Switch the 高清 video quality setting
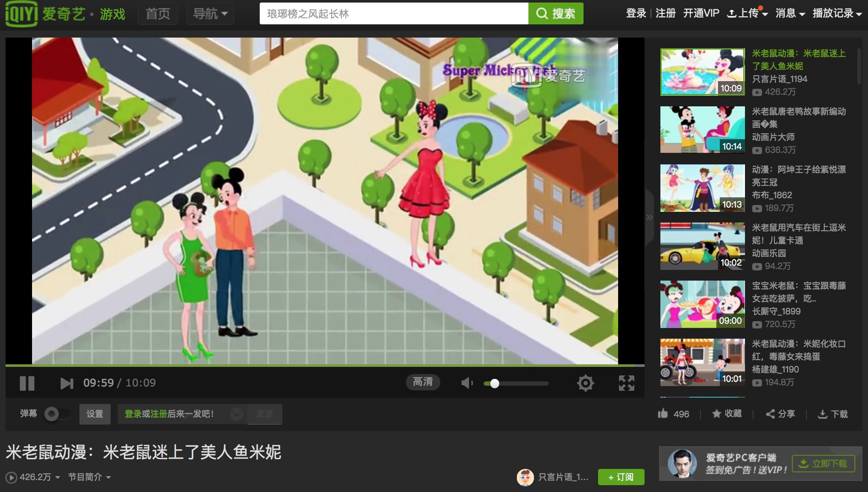Image resolution: width=868 pixels, height=492 pixels. pos(422,382)
